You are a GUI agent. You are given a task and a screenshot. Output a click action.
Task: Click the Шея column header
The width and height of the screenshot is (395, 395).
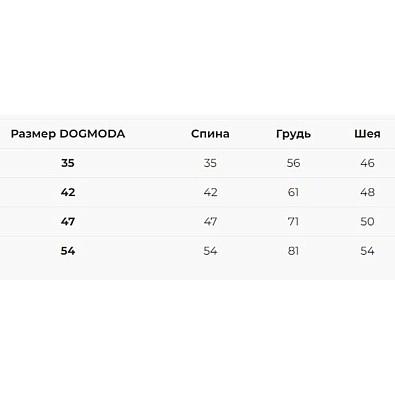coord(367,134)
